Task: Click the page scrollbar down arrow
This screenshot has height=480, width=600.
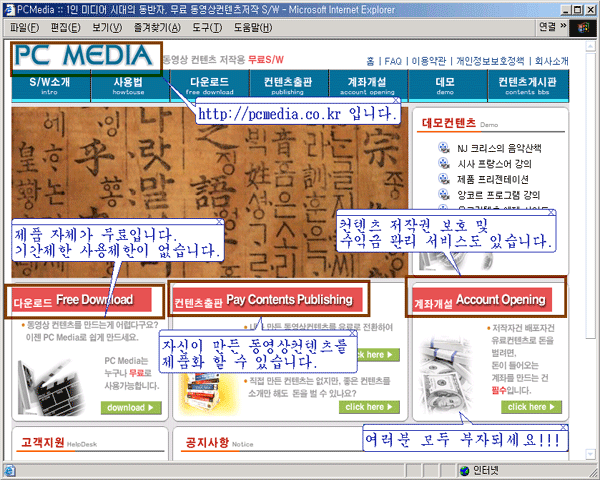Action: pos(590,454)
